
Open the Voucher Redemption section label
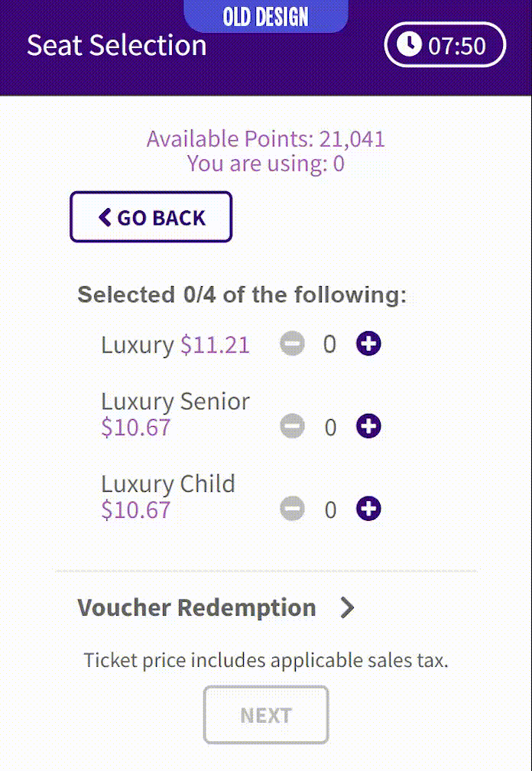(x=196, y=607)
